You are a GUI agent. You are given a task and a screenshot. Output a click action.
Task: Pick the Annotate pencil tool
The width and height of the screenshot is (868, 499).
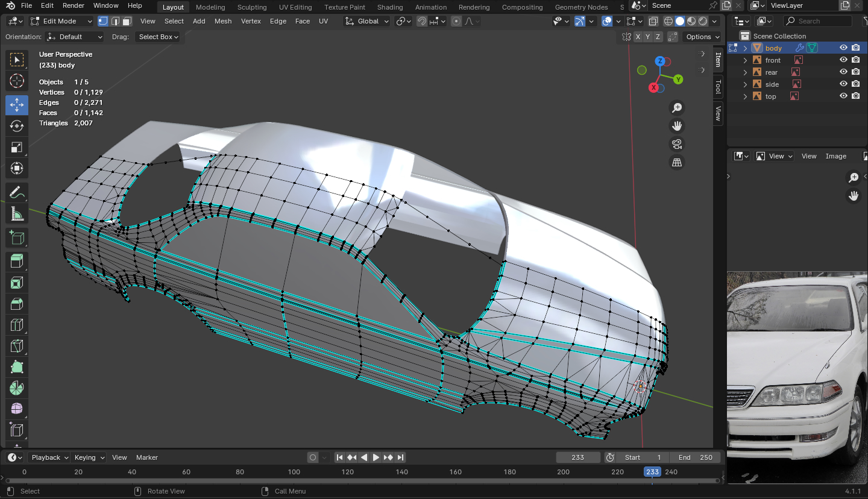tap(17, 193)
